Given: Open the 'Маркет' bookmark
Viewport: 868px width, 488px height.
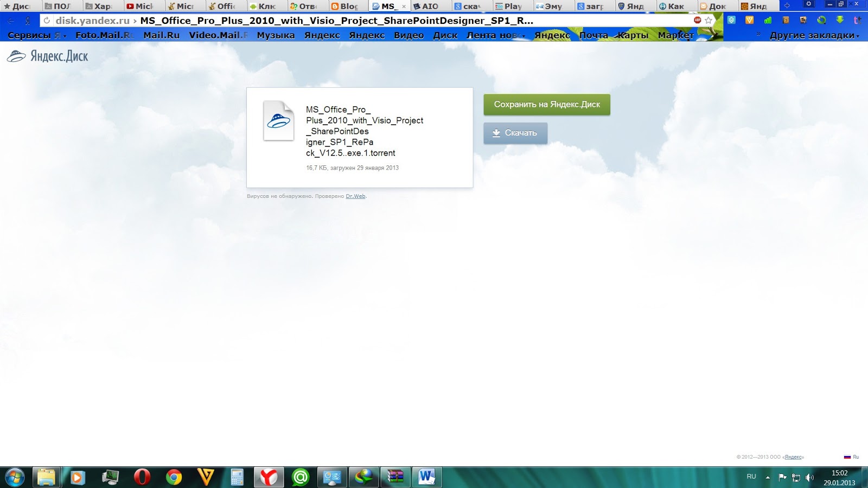Looking at the screenshot, I should point(675,35).
